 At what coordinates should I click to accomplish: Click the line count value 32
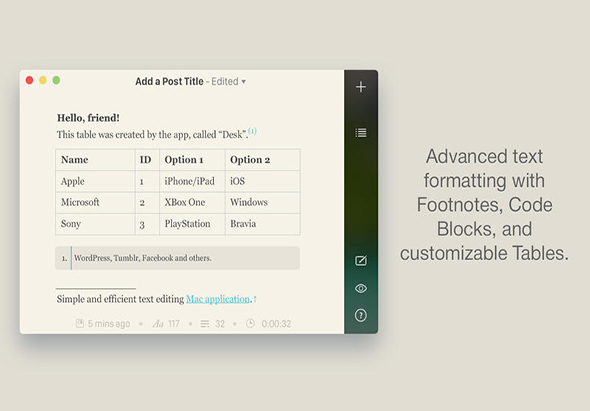tap(220, 324)
